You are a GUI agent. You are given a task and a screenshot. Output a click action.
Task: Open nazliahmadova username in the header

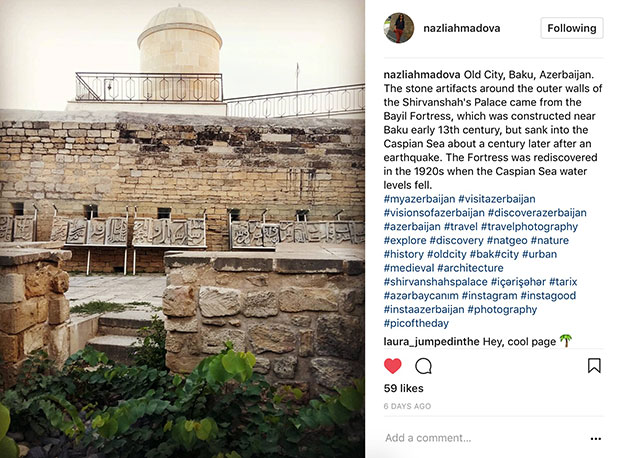(x=461, y=28)
